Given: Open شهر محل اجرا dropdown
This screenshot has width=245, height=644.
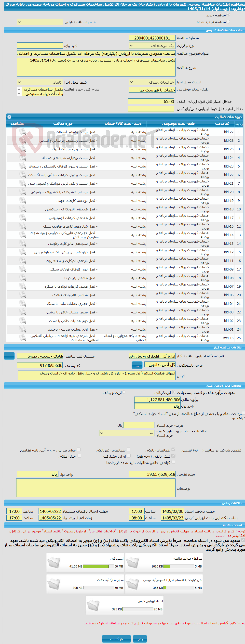Looking at the screenshot, I should (40, 82).
